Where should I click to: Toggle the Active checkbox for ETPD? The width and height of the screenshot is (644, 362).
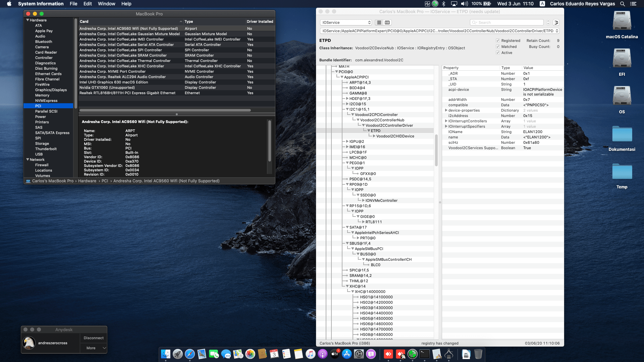coord(498,53)
